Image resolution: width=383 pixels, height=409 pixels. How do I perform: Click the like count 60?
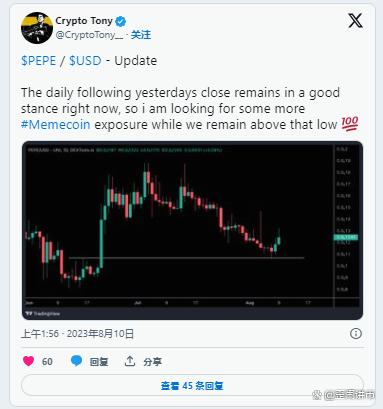click(x=47, y=362)
